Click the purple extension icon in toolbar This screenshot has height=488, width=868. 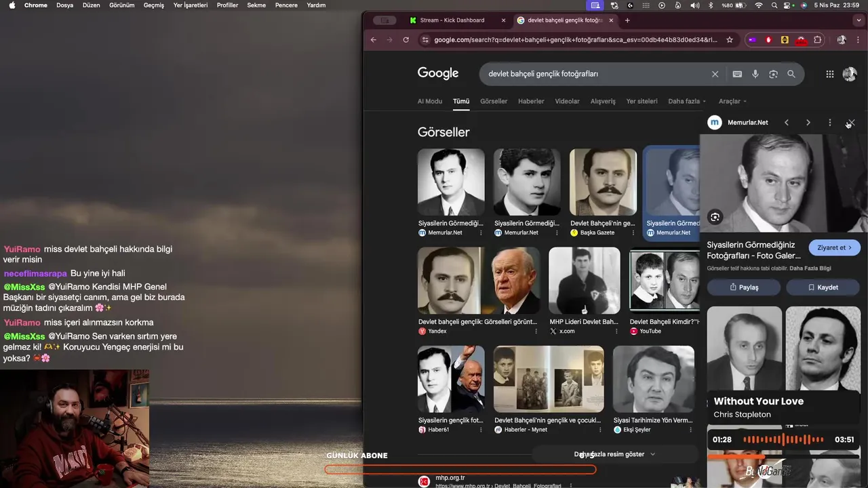tap(752, 40)
